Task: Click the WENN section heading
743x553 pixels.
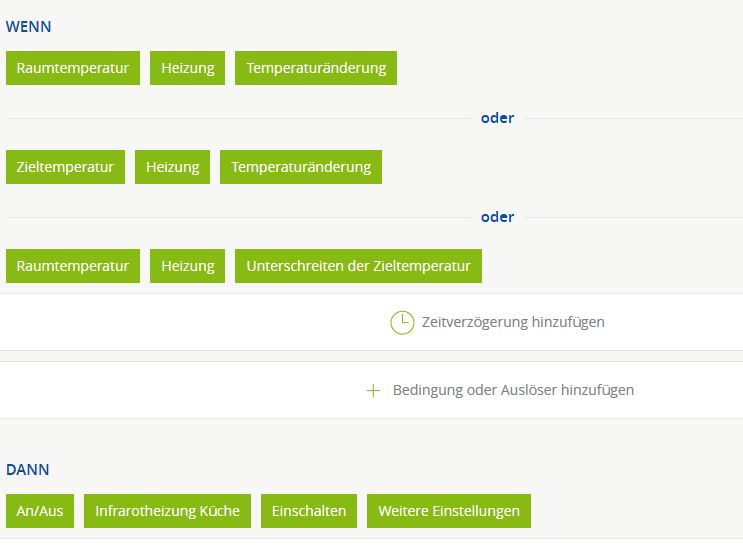Action: (28, 27)
